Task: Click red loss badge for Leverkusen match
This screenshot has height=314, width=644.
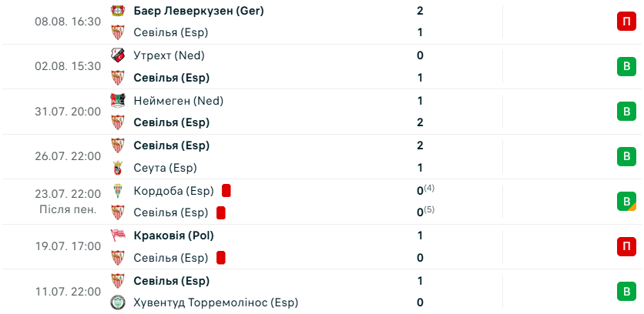Action: pos(626,22)
